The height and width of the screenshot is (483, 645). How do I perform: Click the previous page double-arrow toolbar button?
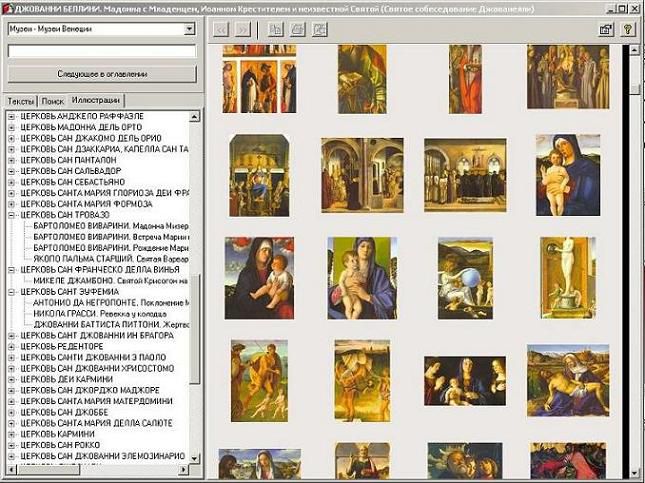(223, 30)
